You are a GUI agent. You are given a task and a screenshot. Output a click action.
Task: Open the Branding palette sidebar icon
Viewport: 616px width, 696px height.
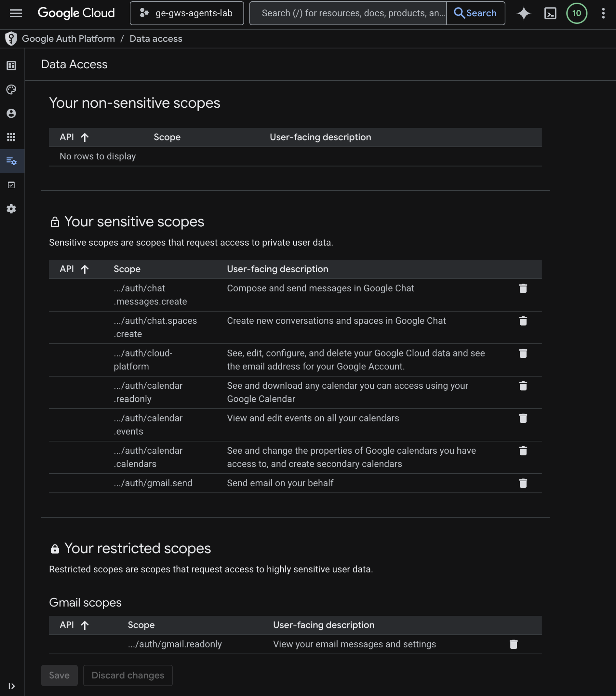[x=11, y=90]
